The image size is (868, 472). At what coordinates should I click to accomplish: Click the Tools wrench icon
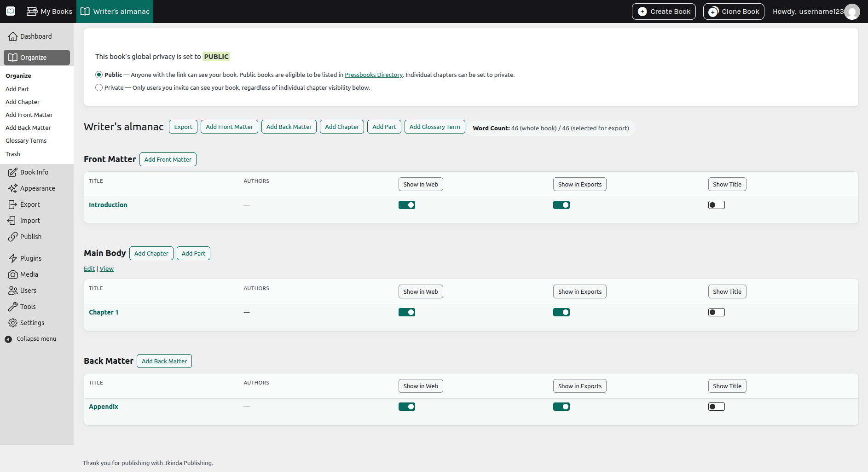point(13,307)
